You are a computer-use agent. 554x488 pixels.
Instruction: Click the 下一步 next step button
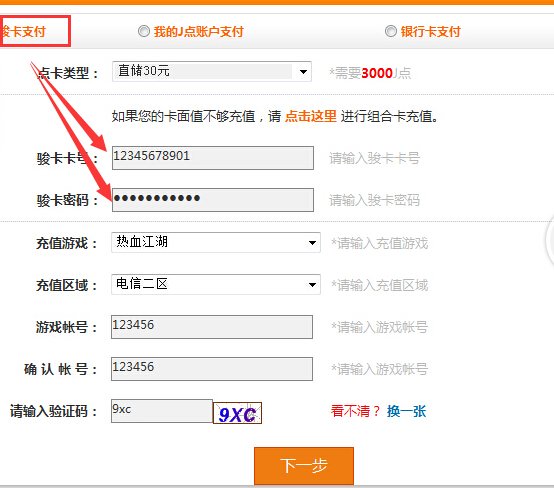tap(304, 466)
